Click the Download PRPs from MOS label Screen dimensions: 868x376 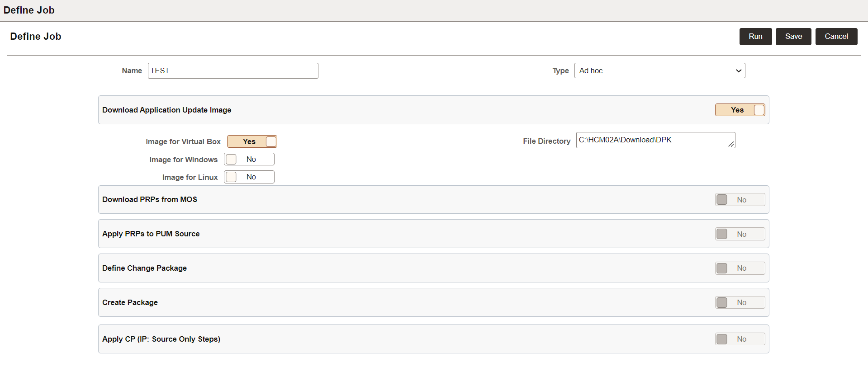pos(150,200)
